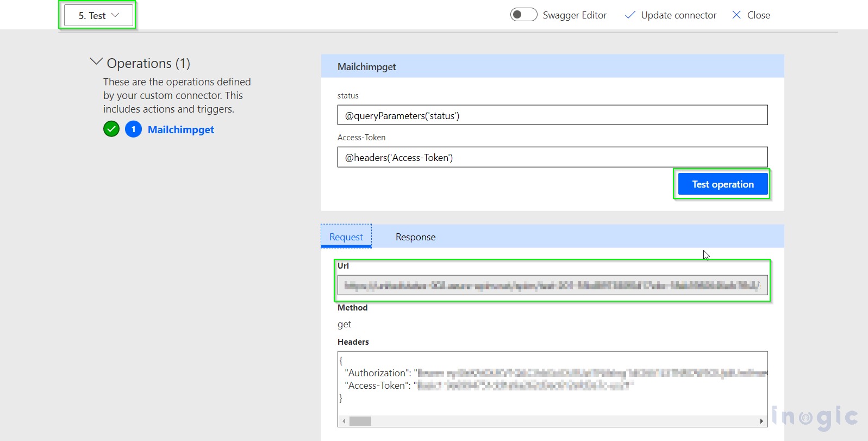
Task: Switch to the Response tab
Action: [x=415, y=237]
